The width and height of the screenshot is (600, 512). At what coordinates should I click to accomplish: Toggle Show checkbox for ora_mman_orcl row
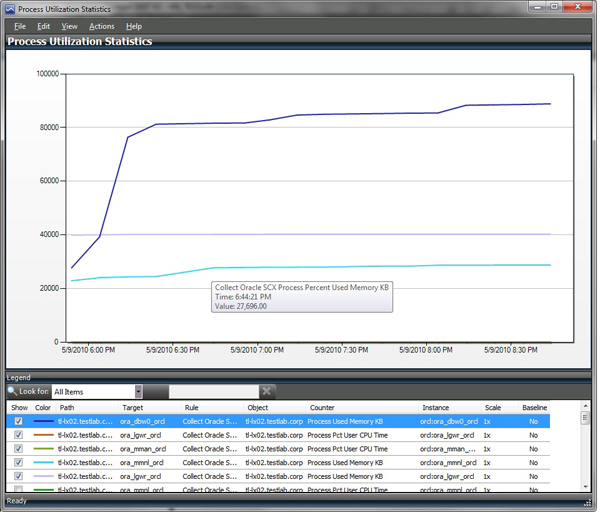18,450
